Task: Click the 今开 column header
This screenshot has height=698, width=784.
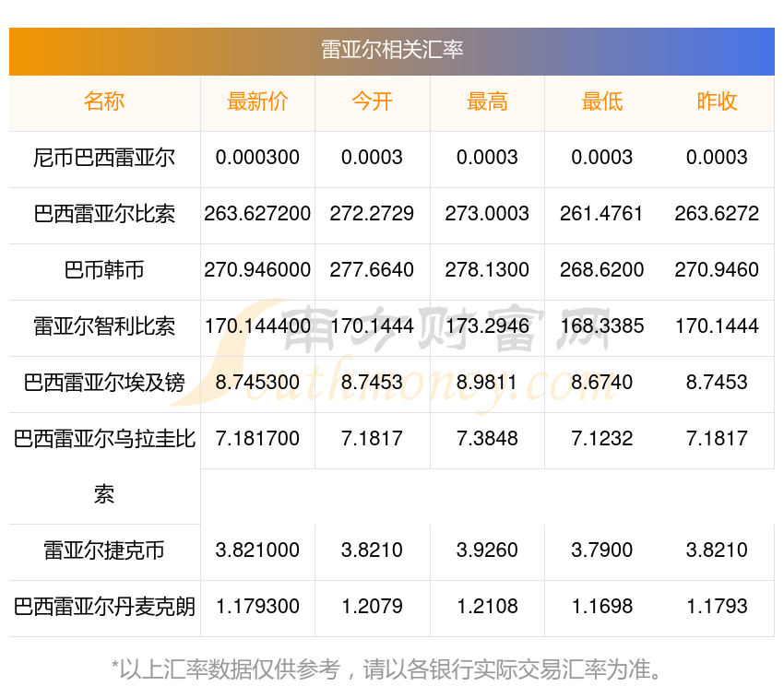Action: pos(372,101)
